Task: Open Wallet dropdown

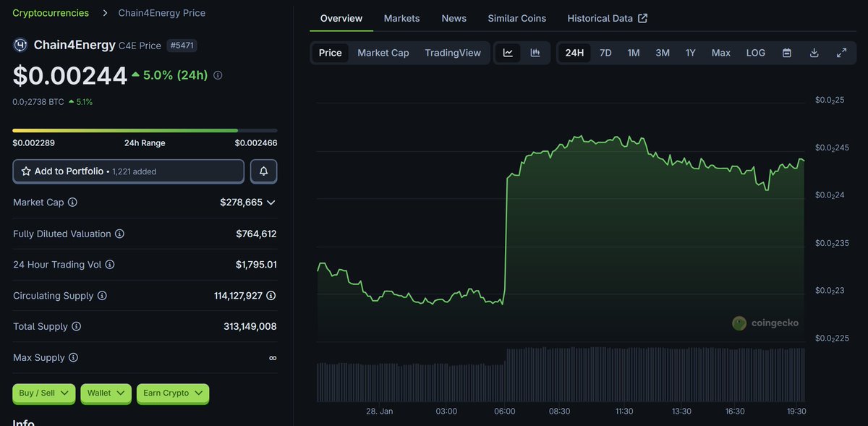Action: pyautogui.click(x=106, y=393)
